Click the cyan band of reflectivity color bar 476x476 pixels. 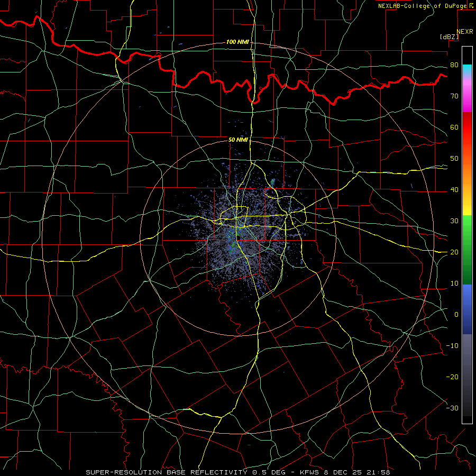(x=467, y=69)
